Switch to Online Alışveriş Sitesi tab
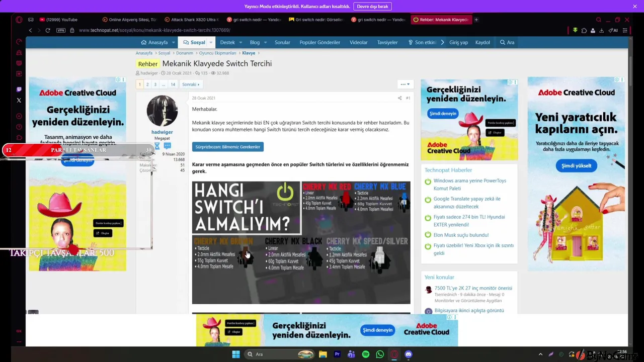 (x=129, y=20)
